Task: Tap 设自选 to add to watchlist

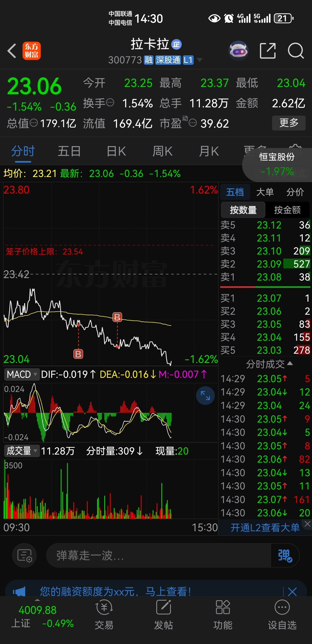Action: click(x=282, y=614)
